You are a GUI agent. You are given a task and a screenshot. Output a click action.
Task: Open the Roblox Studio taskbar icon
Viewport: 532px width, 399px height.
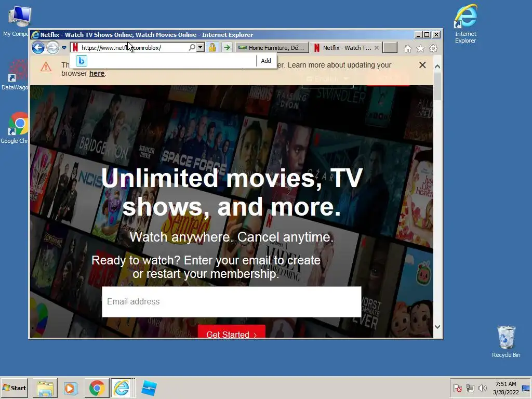[x=149, y=388]
